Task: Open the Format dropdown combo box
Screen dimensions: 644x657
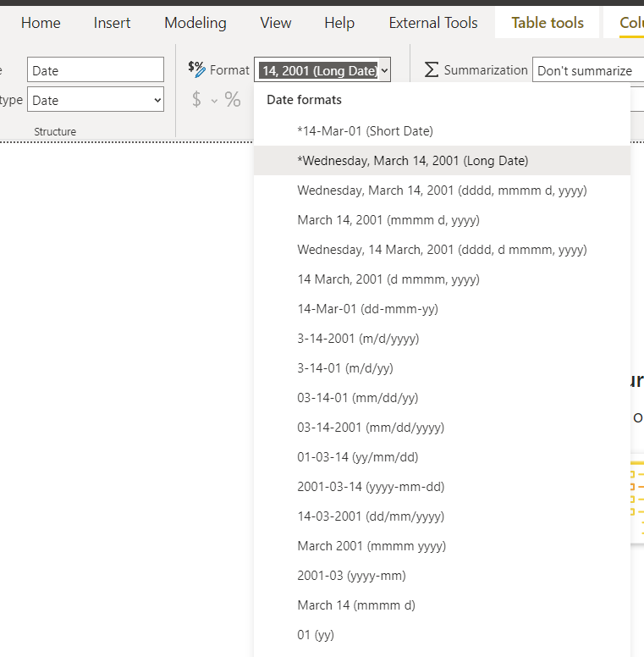Action: pyautogui.click(x=322, y=69)
